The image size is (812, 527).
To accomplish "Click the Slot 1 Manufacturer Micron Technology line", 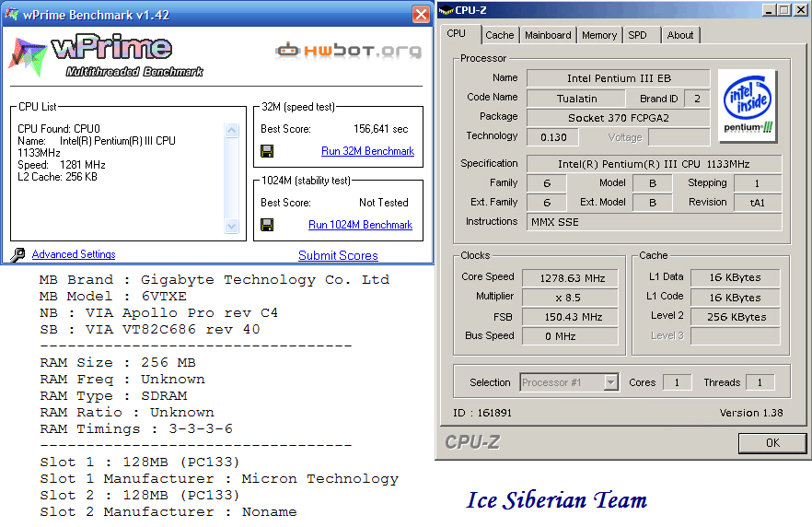I will 219,479.
